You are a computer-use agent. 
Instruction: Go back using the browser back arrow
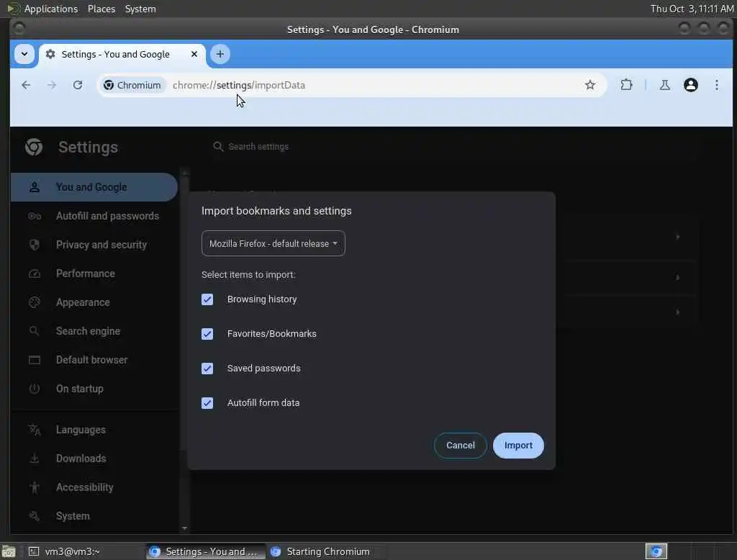click(x=26, y=85)
